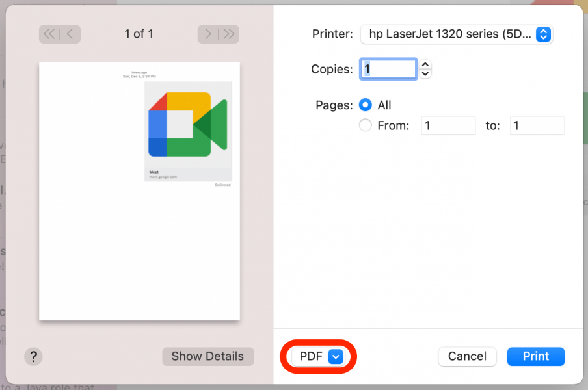The image size is (588, 390).
Task: Increase copies with the up stepper arrow
Action: [x=425, y=64]
